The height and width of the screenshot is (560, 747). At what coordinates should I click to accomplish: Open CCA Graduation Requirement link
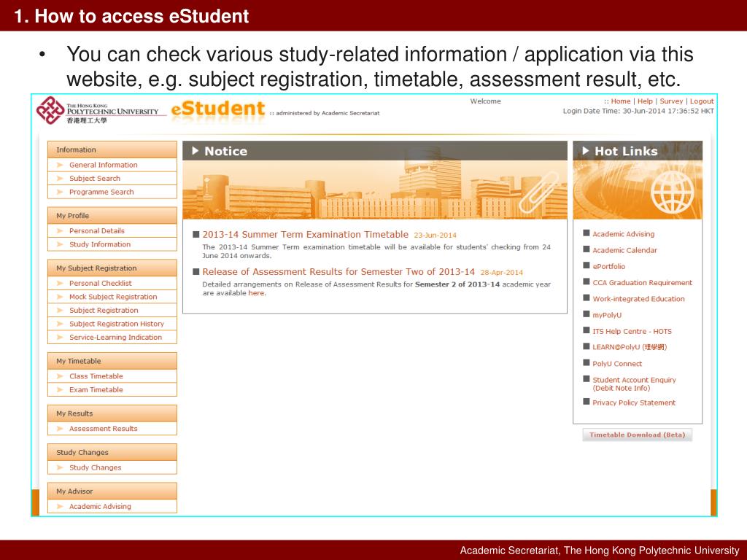642,282
